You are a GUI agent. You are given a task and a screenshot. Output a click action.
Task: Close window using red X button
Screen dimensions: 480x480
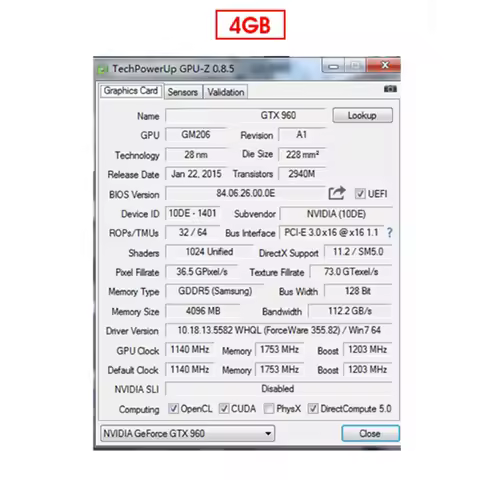click(x=383, y=65)
